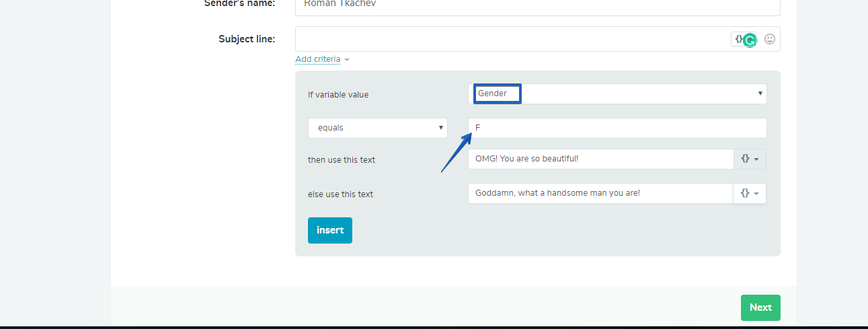Open the 'equals' condition dropdown
Viewport: 868px width, 329px height.
(x=378, y=128)
